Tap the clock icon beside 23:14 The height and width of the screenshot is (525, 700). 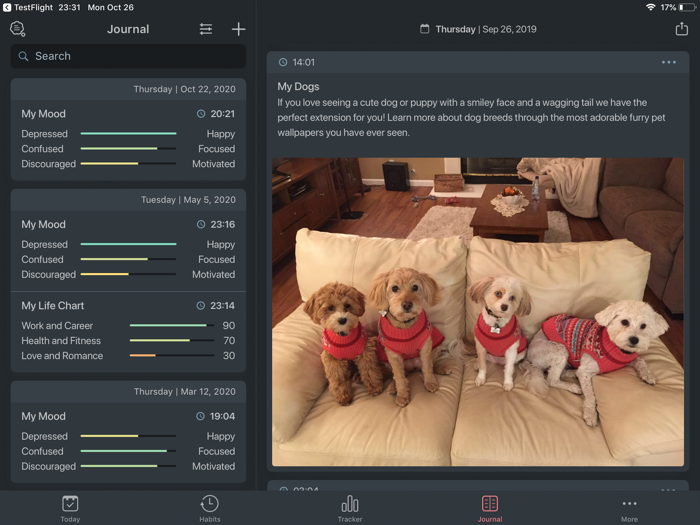coord(201,305)
